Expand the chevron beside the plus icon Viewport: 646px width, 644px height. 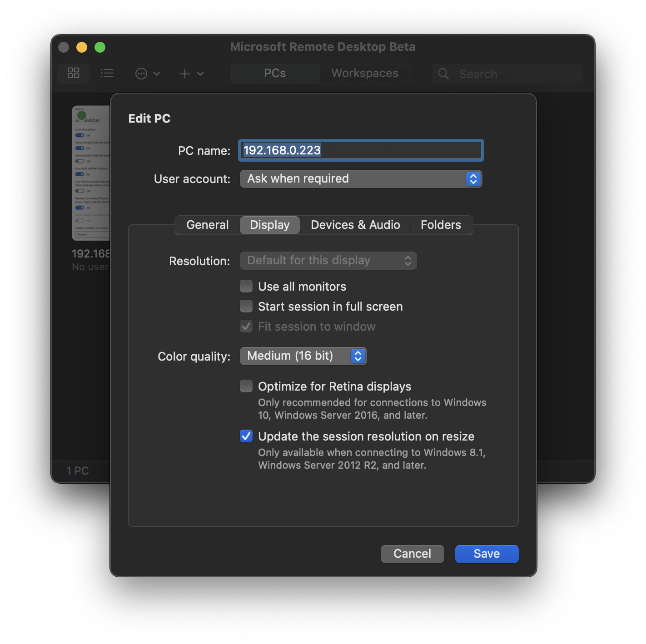point(200,74)
